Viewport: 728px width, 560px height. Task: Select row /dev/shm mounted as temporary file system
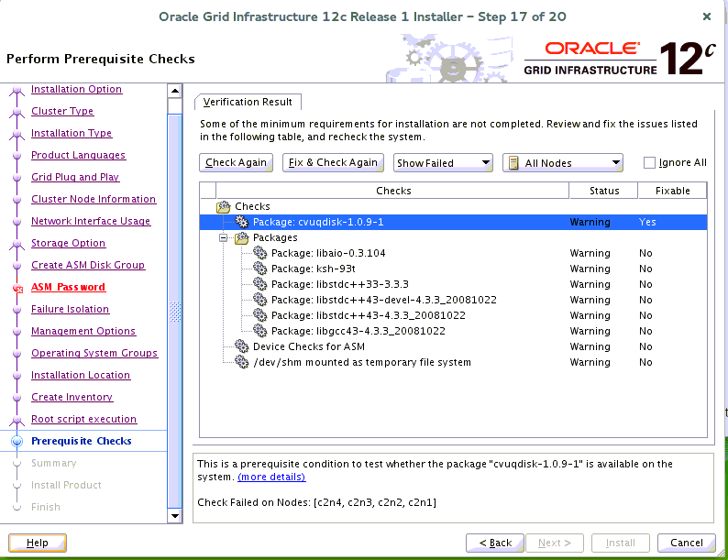click(453, 362)
